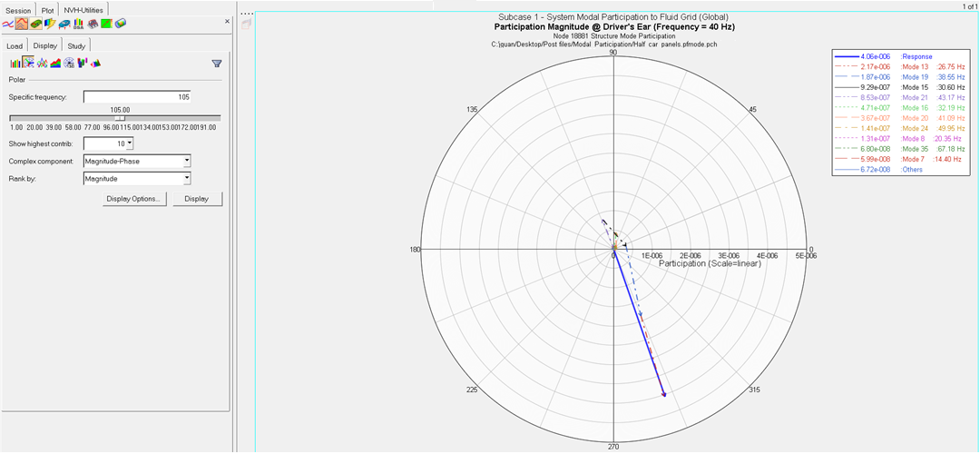Choose the stacked area display type
The image size is (980, 454).
(x=55, y=63)
